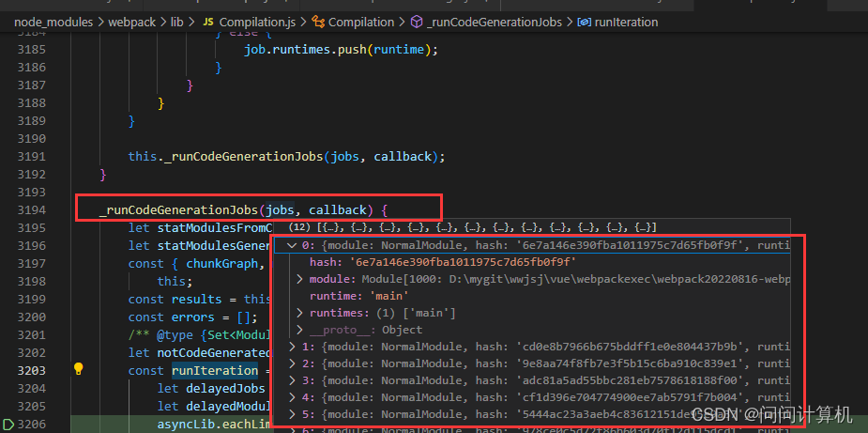This screenshot has width=868, height=433.
Task: Click the variable icon before runIteration breadcrumb
Action: point(584,23)
